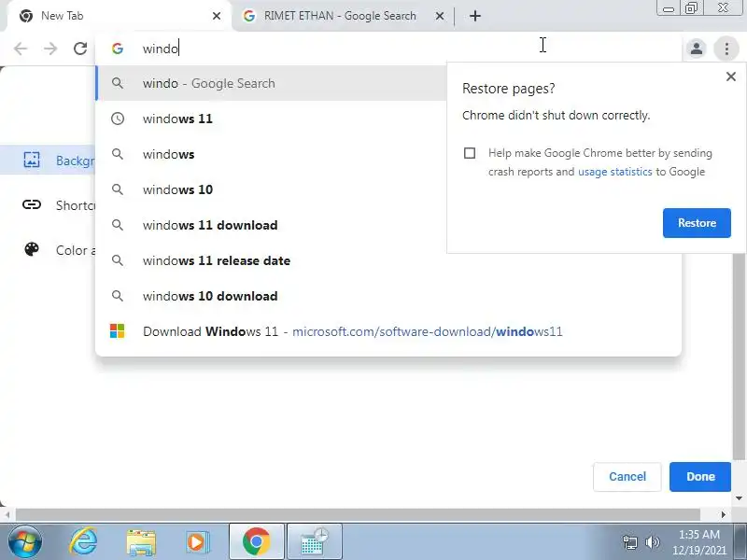Click the horizontal scrollbar at the bottom
Image resolution: width=747 pixels, height=560 pixels.
click(x=358, y=515)
